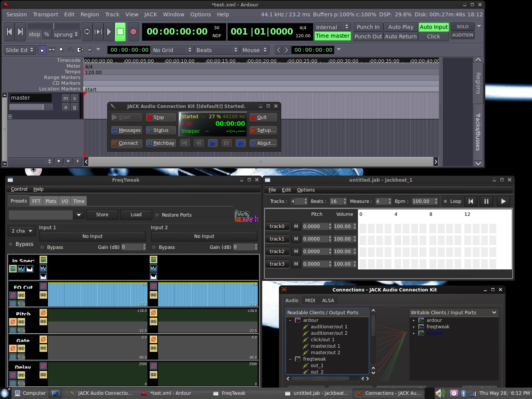Click the Setup button in JACK
The width and height of the screenshot is (532, 399).
point(263,130)
